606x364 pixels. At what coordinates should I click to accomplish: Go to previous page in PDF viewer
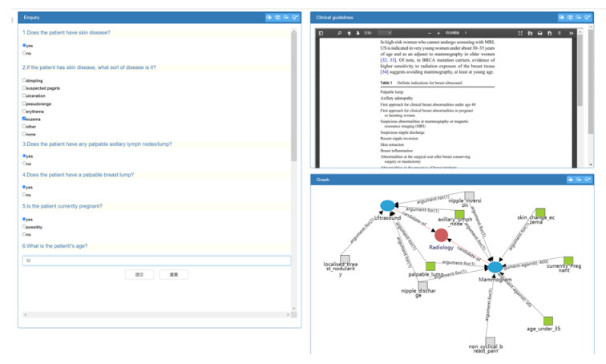point(349,33)
